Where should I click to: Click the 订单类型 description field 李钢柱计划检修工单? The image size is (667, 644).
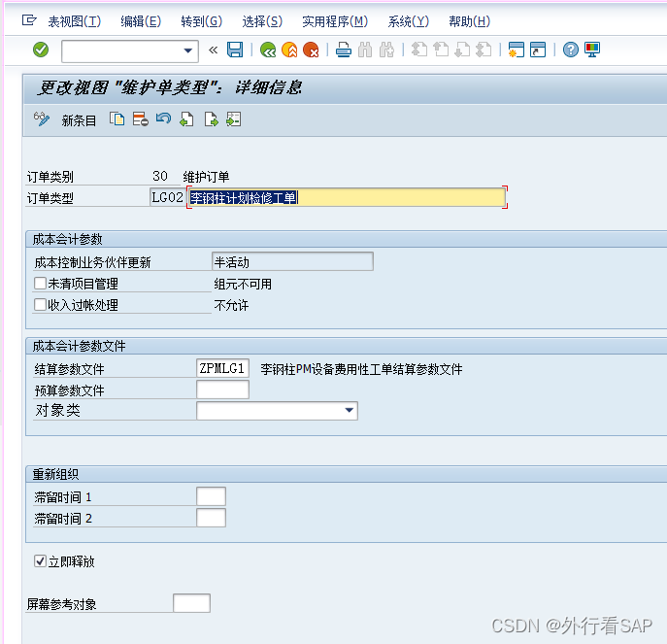point(348,197)
